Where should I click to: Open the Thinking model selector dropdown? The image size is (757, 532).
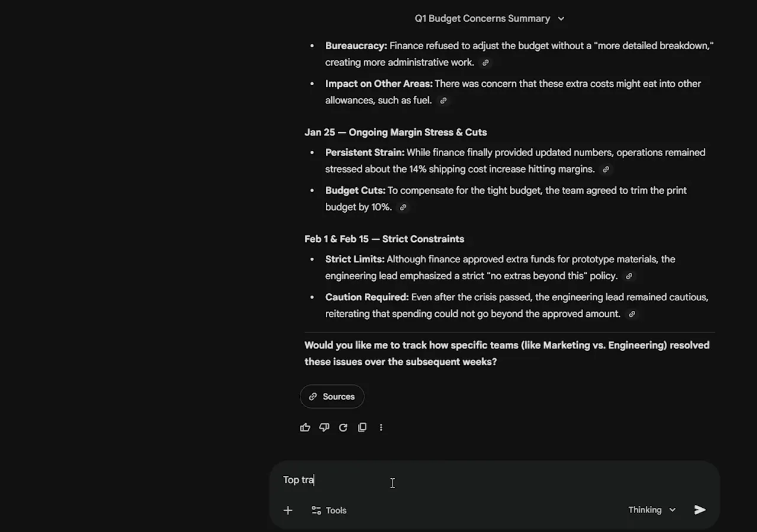tap(652, 510)
